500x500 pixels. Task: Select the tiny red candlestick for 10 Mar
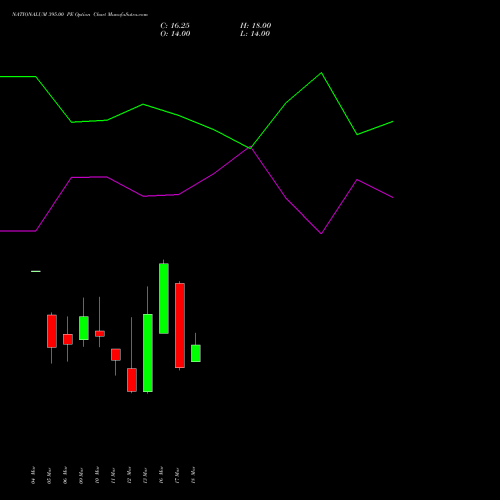(x=100, y=334)
